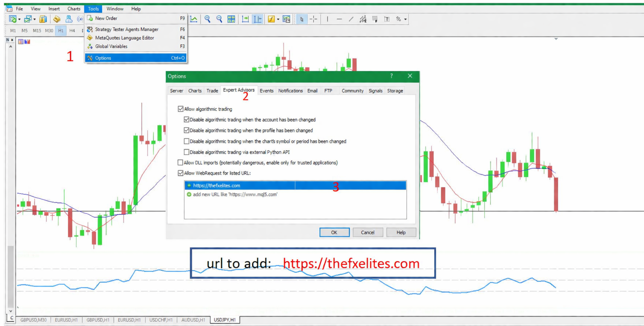Select Options in the Tools menu

point(136,58)
